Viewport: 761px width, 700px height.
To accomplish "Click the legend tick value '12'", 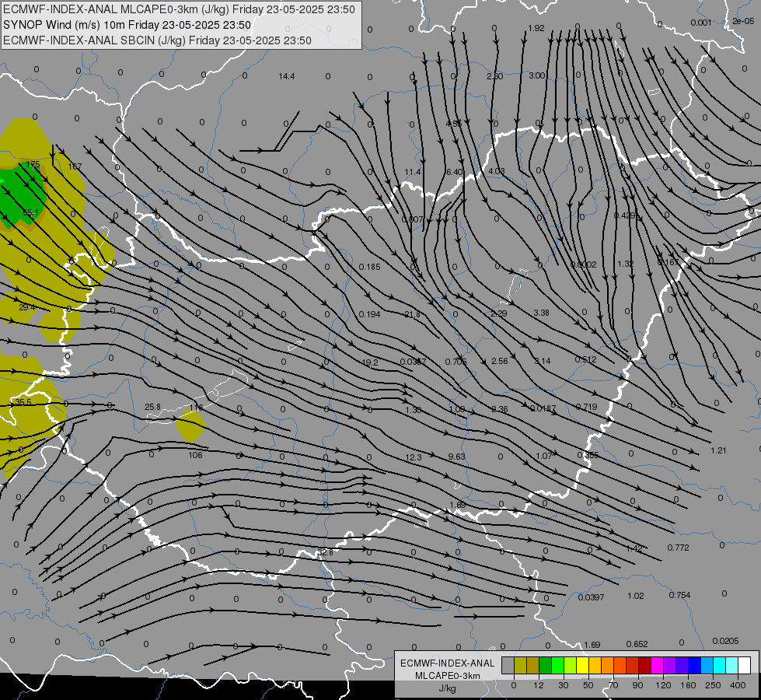I will [539, 685].
